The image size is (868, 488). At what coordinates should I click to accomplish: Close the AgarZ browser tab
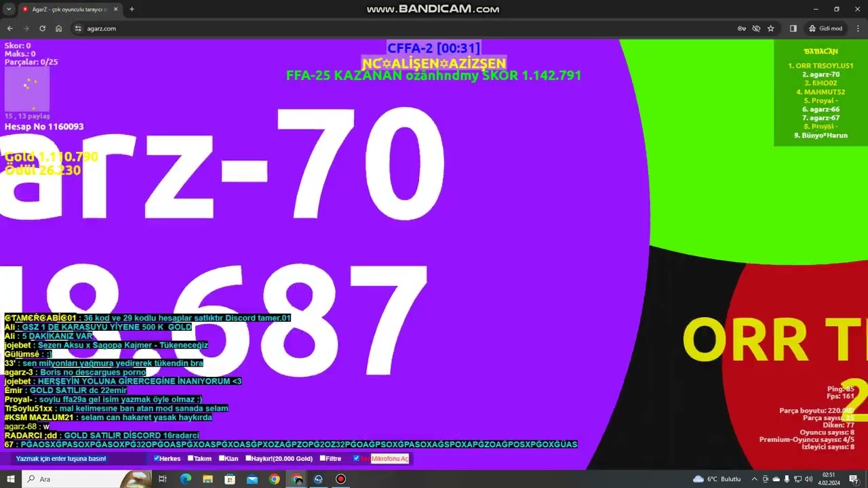point(115,9)
